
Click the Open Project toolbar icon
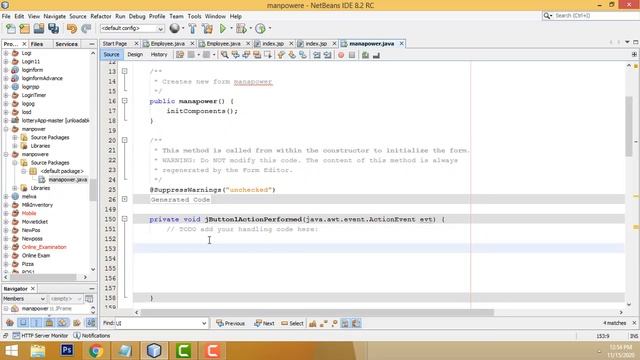click(x=39, y=29)
